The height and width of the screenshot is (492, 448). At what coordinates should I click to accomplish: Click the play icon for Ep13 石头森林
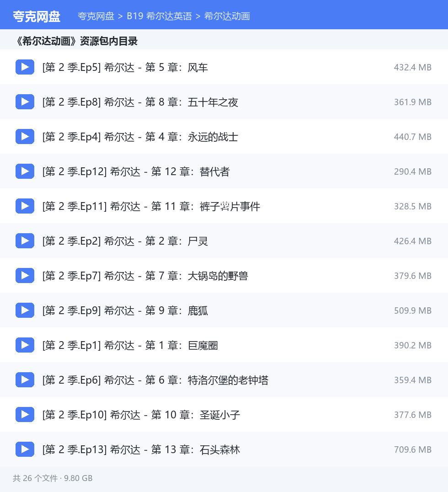point(25,449)
